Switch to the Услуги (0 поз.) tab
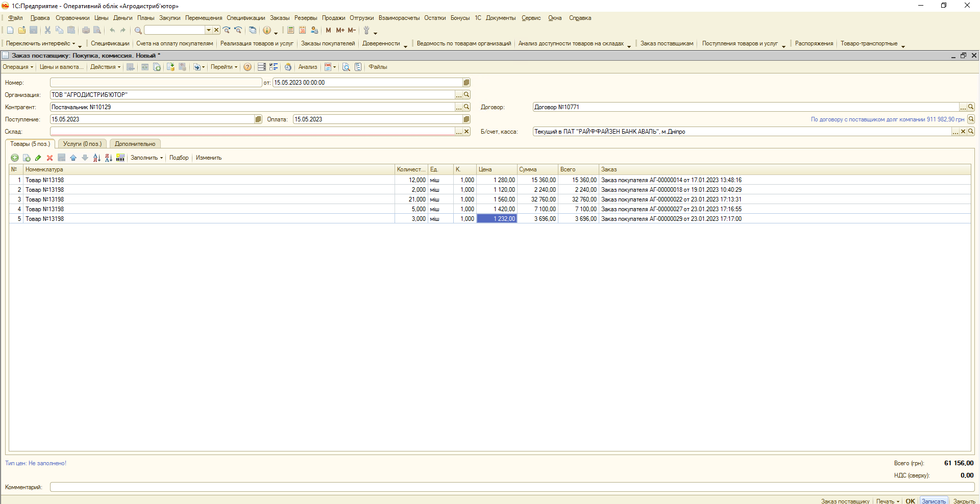 pos(82,144)
